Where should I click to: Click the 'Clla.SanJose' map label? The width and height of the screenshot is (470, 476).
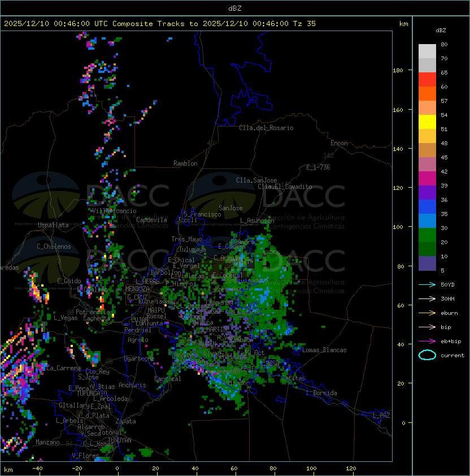(256, 180)
